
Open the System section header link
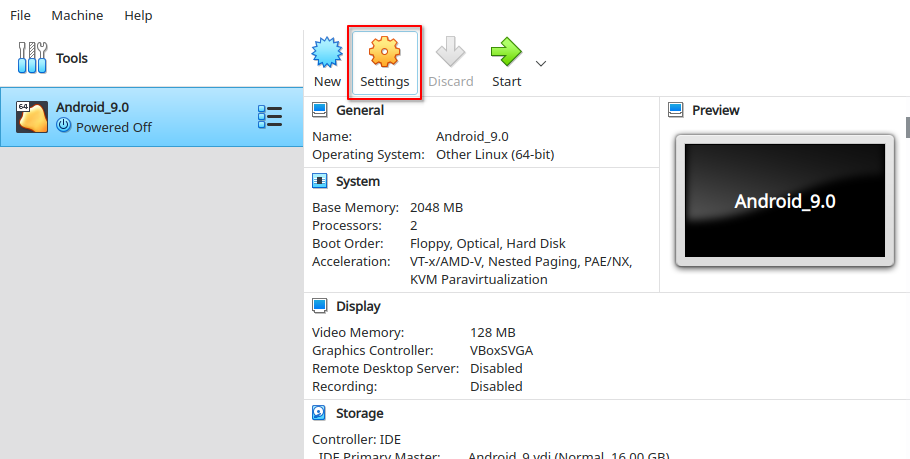click(358, 181)
